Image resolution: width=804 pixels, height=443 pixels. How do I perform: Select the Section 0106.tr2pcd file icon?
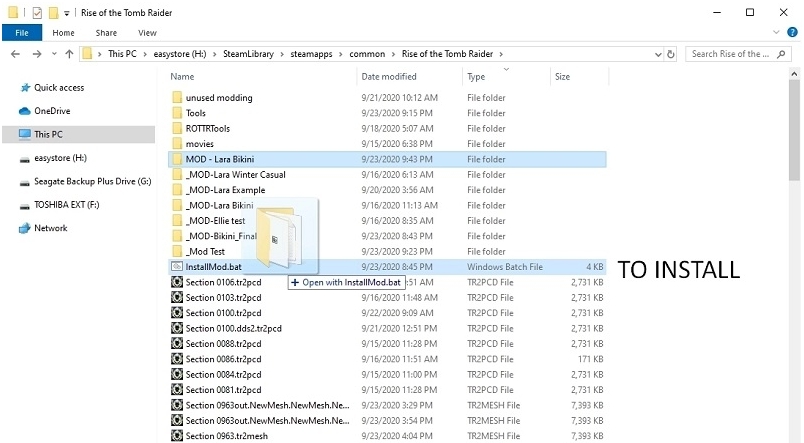(177, 282)
